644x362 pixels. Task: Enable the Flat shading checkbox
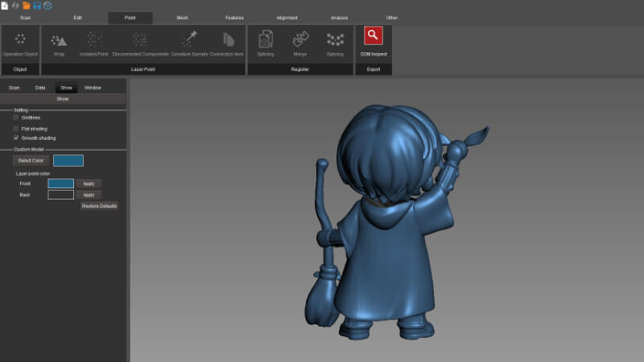pyautogui.click(x=16, y=129)
